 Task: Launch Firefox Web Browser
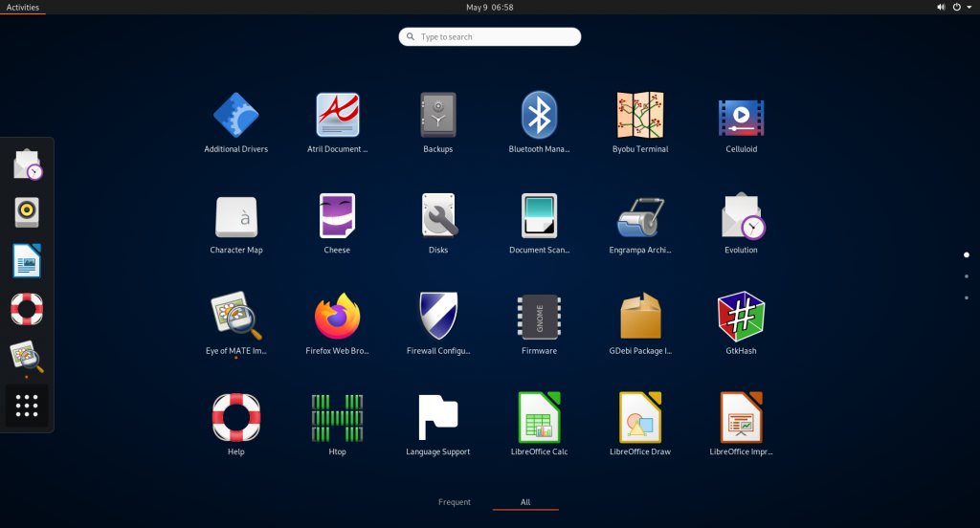(337, 323)
